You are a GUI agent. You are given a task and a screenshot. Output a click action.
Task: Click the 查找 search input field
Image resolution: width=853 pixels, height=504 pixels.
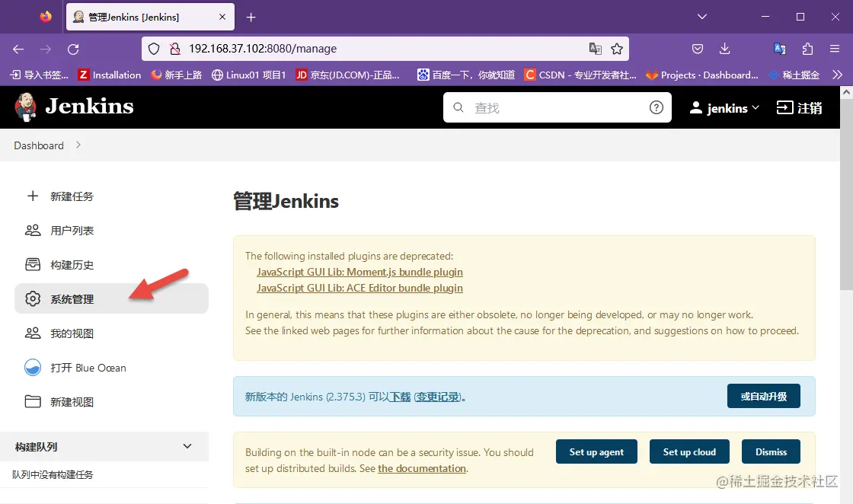pos(557,107)
